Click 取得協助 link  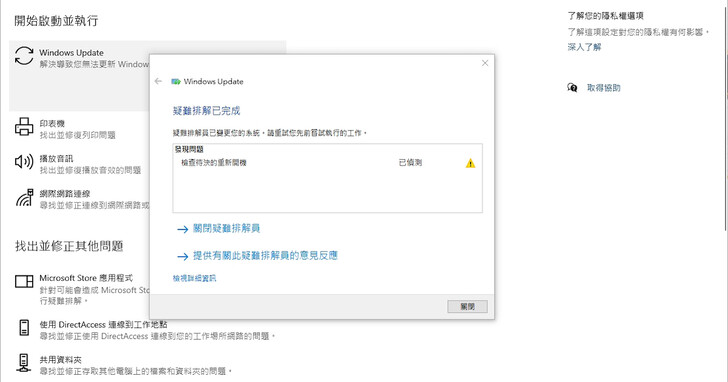[x=604, y=88]
